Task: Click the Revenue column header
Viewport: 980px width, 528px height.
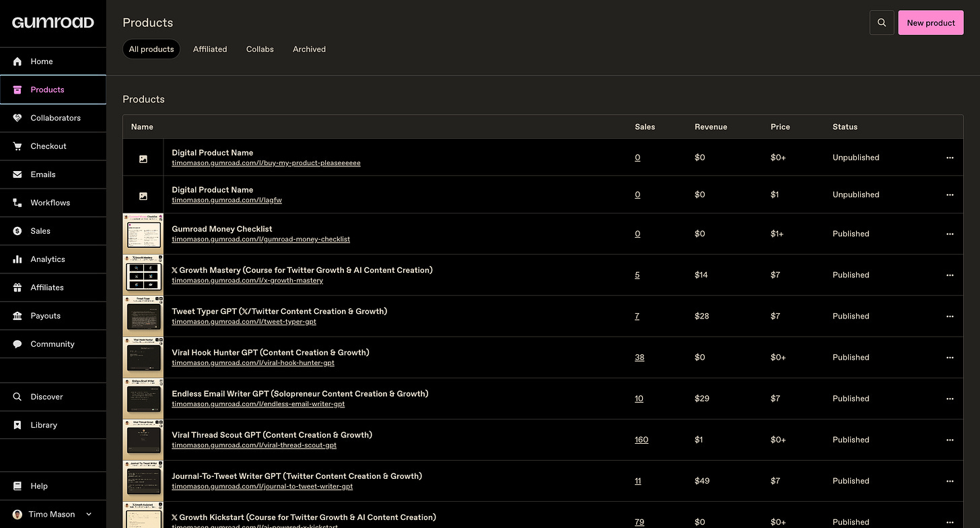Action: (711, 127)
